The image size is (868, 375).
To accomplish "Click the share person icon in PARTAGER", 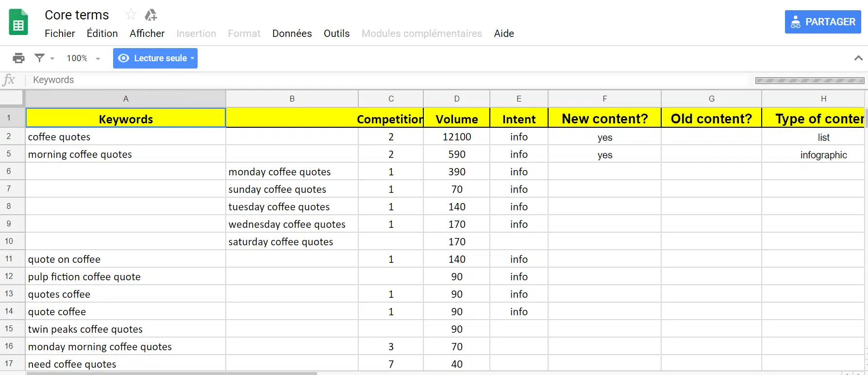I will (795, 22).
